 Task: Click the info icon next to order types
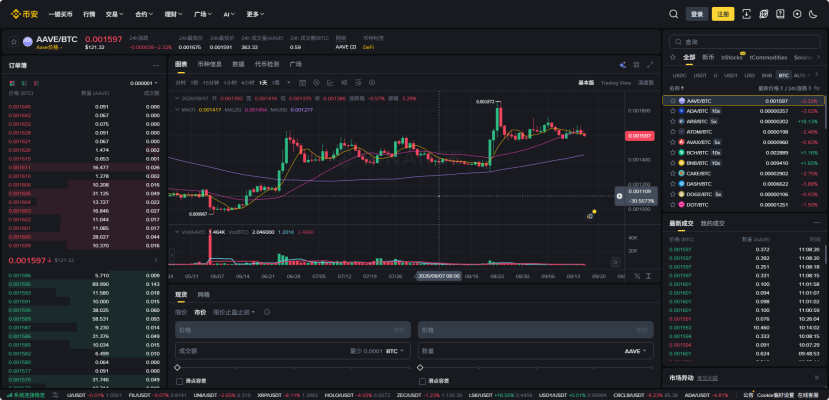267,312
